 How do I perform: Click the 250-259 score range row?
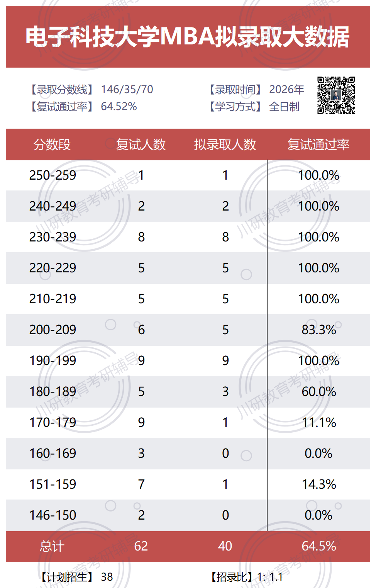point(188,175)
